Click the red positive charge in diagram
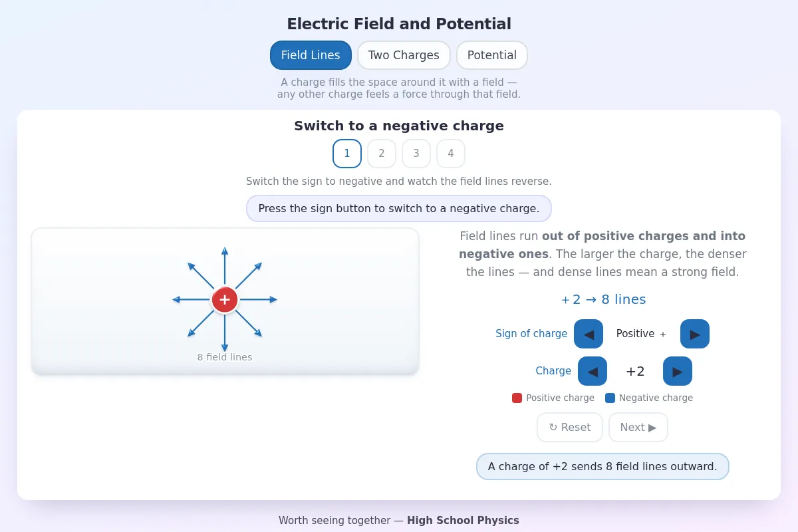The height and width of the screenshot is (532, 798). [x=225, y=299]
